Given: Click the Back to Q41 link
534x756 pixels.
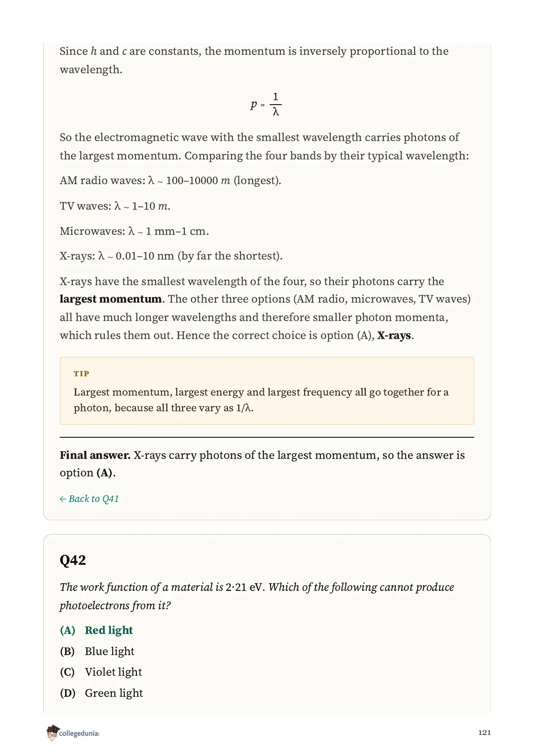Looking at the screenshot, I should click(89, 499).
